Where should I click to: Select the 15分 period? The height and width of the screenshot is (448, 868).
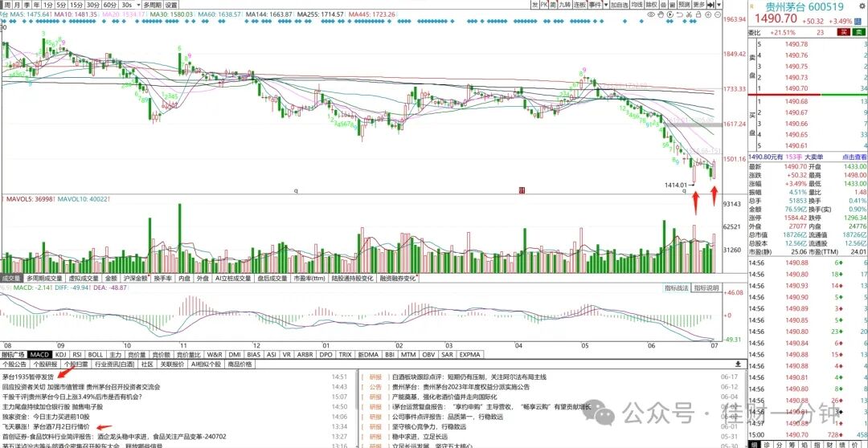(76, 5)
